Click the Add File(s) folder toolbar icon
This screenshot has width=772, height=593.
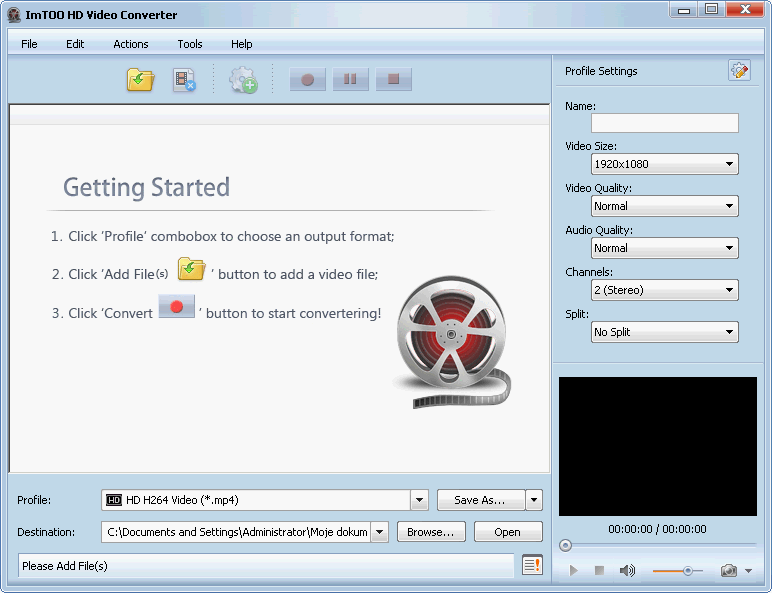tap(140, 79)
